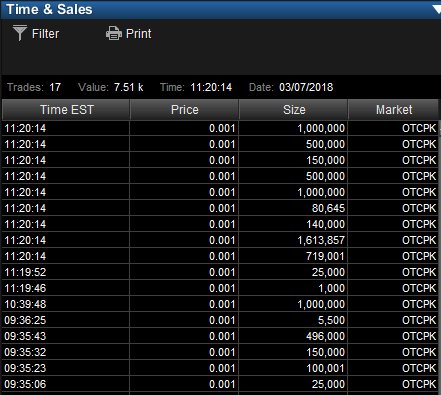Select the trade at 09:36:25
The height and width of the screenshot is (395, 441).
pyautogui.click(x=220, y=320)
